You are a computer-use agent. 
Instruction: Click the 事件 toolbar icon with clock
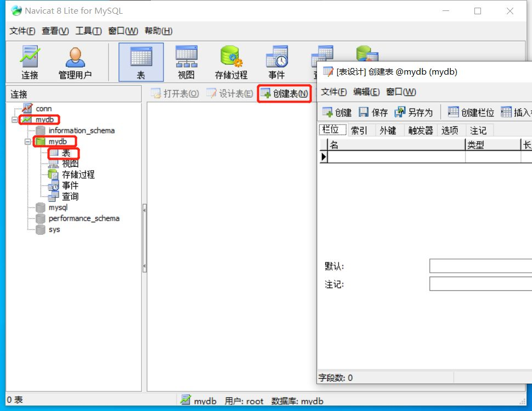tap(276, 63)
